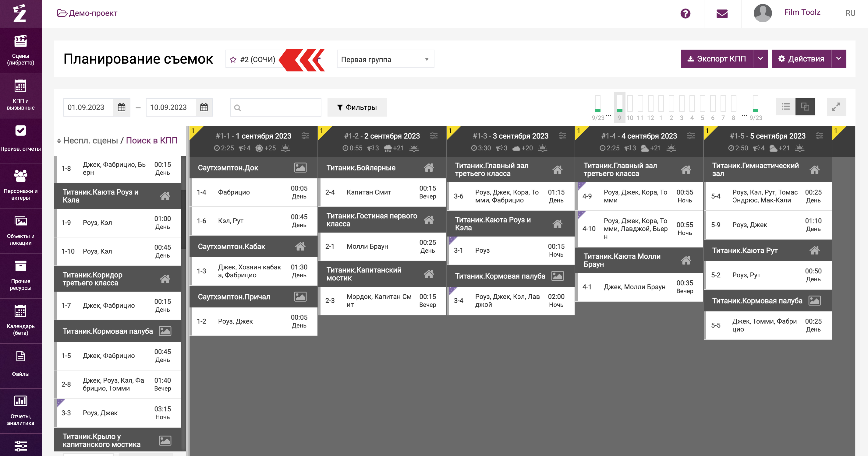868x456 pixels.
Task: Click the star icon next to #2 (СОЧИ)
Action: 233,60
